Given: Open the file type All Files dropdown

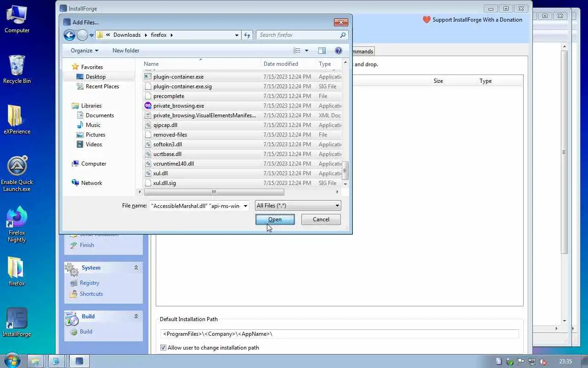Looking at the screenshot, I should tap(298, 206).
